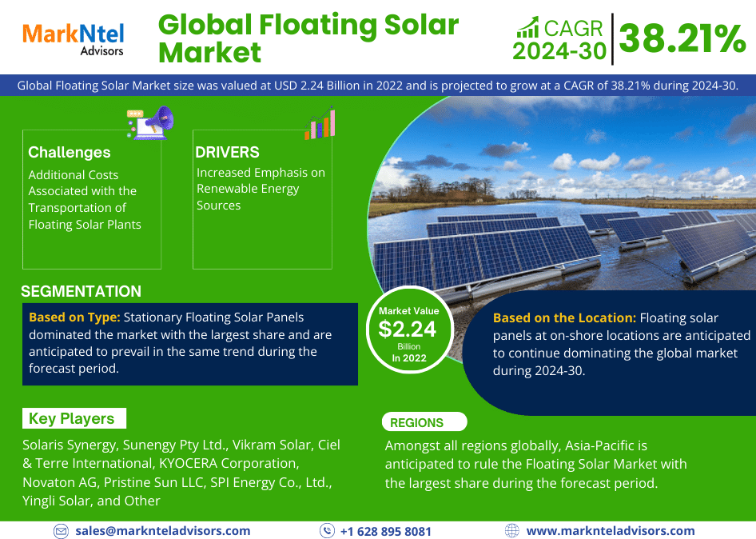Click the megaphone icon above Challenges
The width and height of the screenshot is (756, 539).
click(x=150, y=122)
